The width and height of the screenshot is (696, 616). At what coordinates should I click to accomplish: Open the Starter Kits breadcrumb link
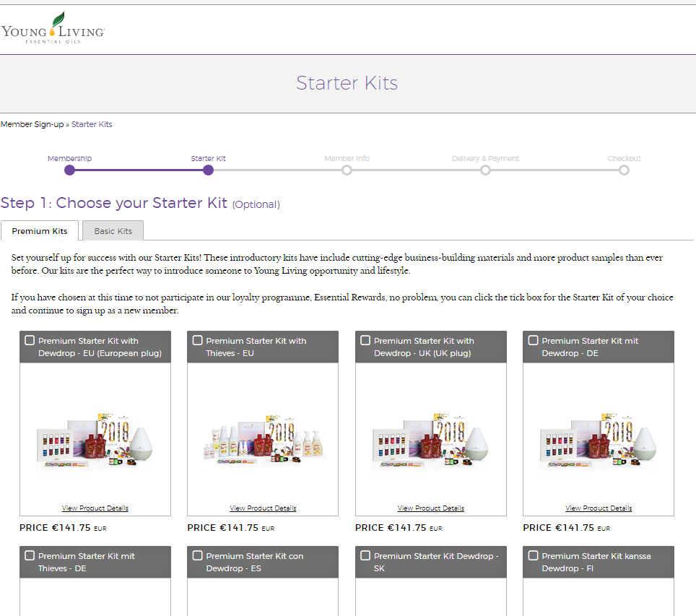(x=92, y=124)
